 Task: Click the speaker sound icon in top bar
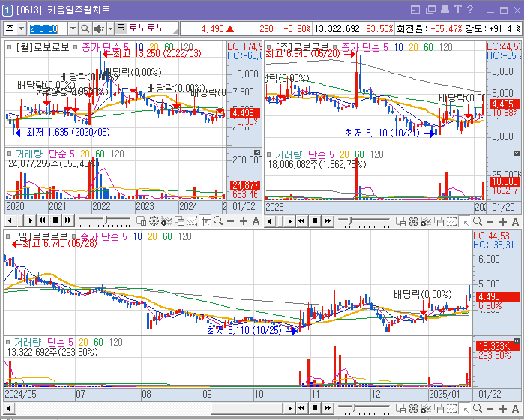pyautogui.click(x=99, y=28)
